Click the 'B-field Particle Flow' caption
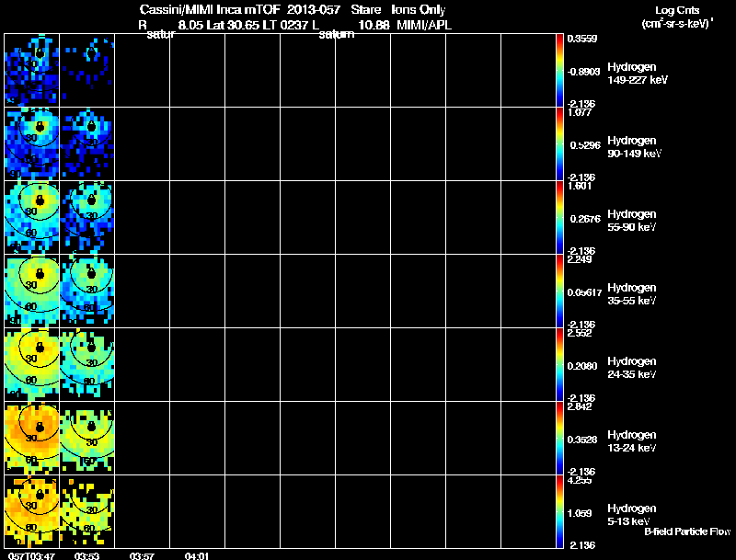Image resolution: width=736 pixels, height=560 pixels. (687, 531)
